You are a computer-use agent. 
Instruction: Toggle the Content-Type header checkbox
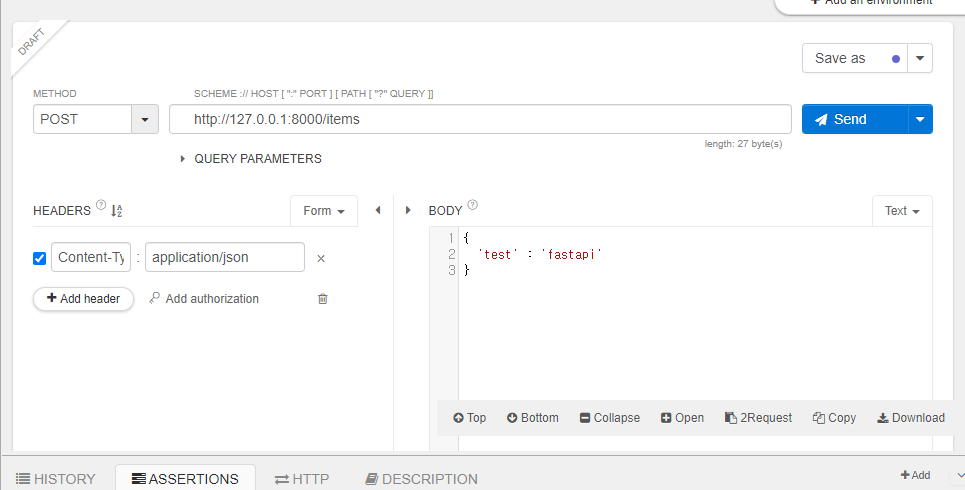point(39,258)
